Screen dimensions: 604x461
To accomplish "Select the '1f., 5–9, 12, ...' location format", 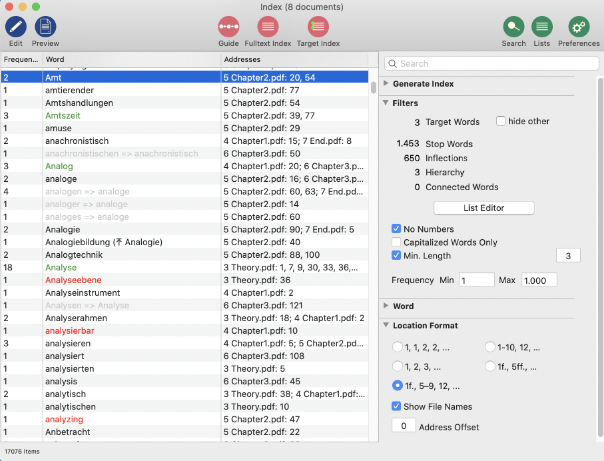I will click(397, 385).
